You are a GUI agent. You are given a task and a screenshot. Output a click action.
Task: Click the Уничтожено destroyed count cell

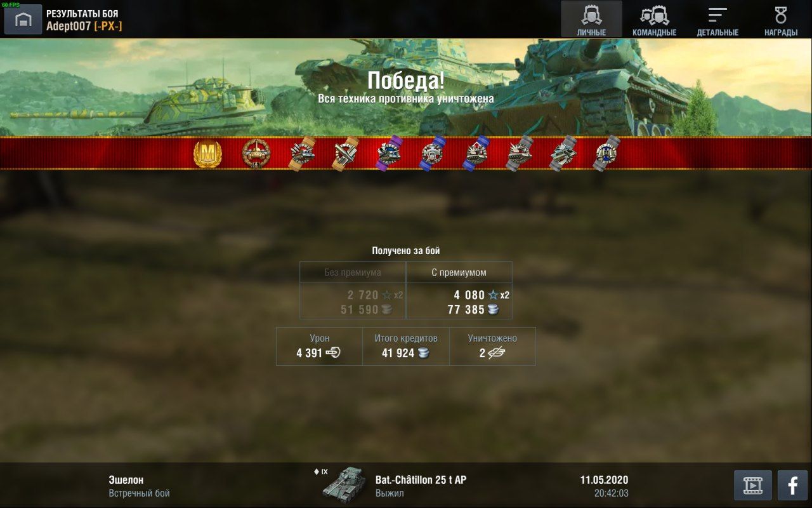492,346
